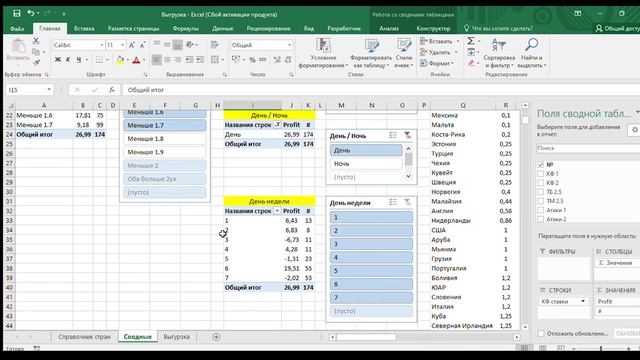This screenshot has width=640, height=360.
Task: Open the pivot fields panel gear options
Action: [x=635, y=130]
